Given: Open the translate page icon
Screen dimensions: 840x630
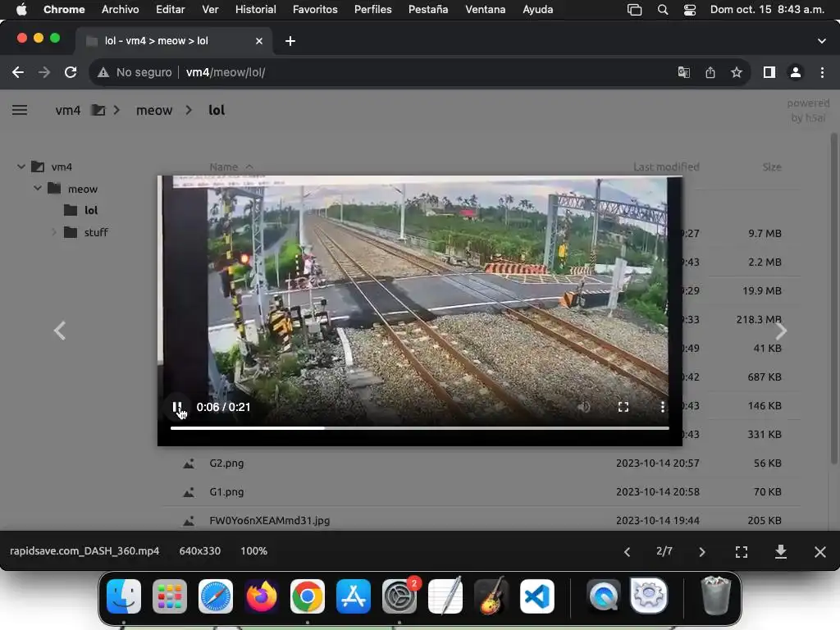Looking at the screenshot, I should click(683, 72).
